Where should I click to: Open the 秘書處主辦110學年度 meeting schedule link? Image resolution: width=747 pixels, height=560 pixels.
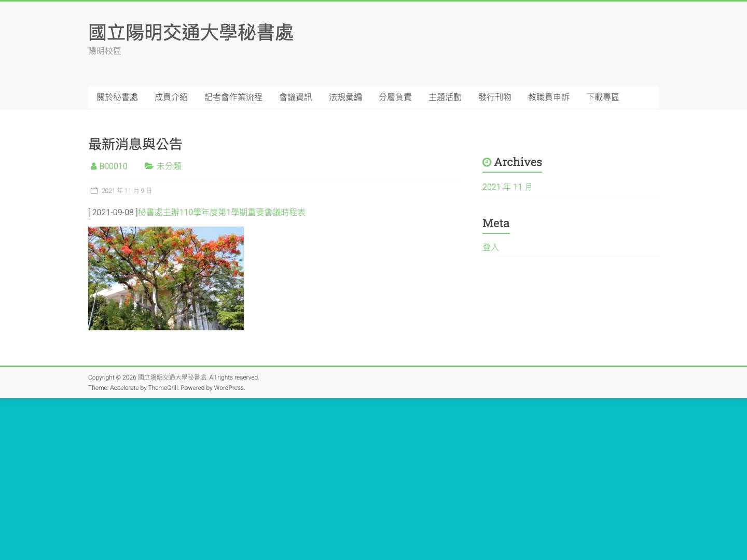click(222, 212)
